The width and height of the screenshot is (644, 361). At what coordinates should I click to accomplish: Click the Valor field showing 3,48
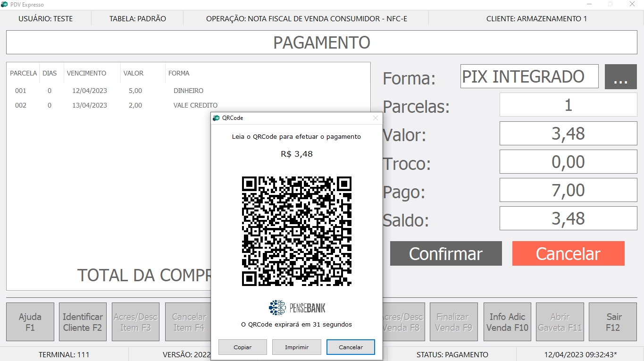(x=569, y=134)
